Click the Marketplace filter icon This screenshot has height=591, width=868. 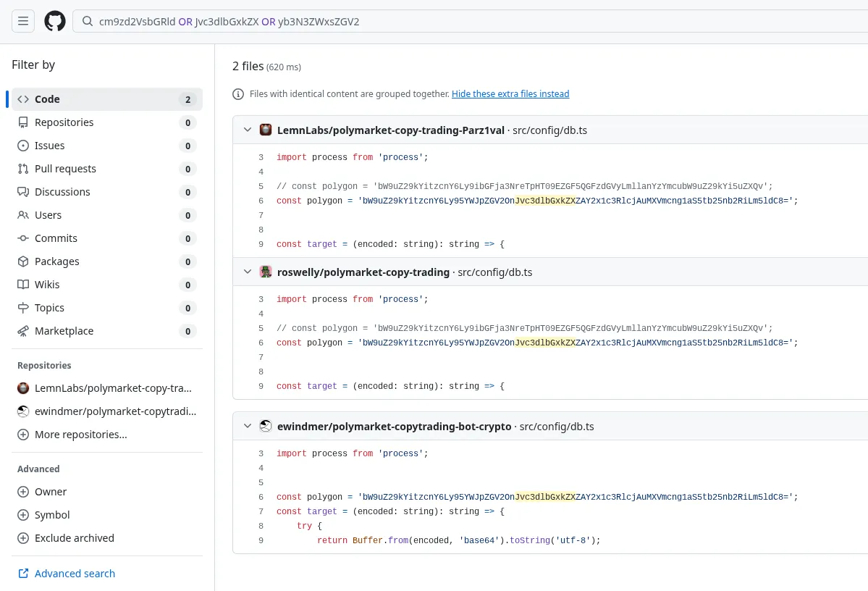pyautogui.click(x=25, y=331)
